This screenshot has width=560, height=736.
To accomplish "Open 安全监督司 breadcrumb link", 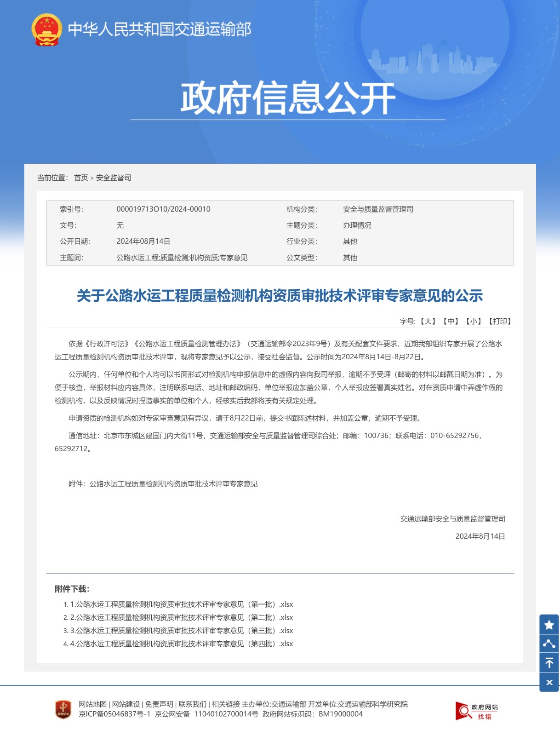I will tap(114, 178).
